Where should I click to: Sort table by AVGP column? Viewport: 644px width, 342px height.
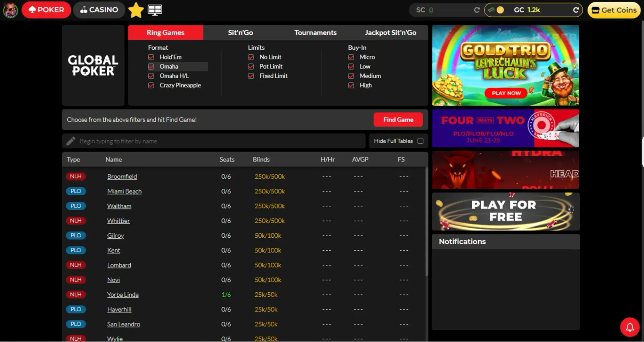(x=360, y=159)
